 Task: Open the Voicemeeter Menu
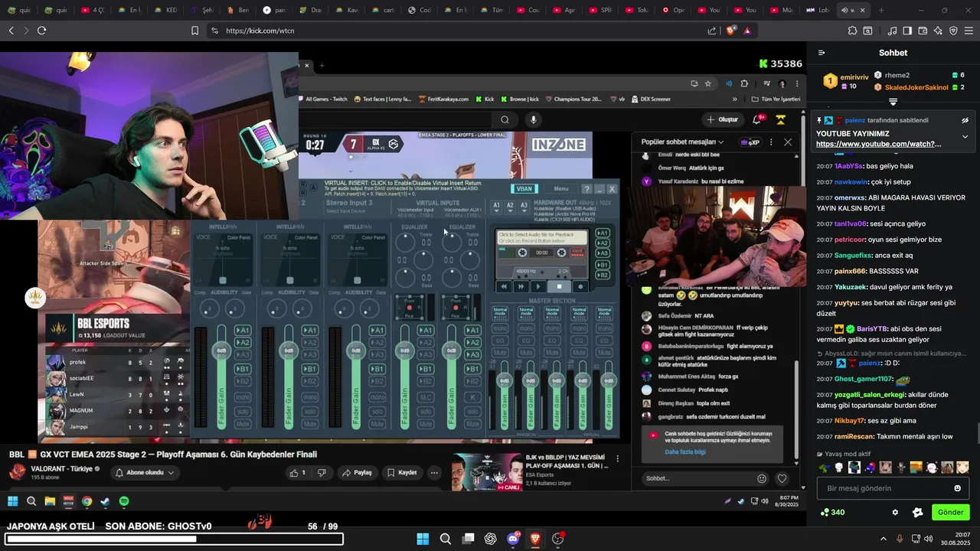[x=561, y=189]
